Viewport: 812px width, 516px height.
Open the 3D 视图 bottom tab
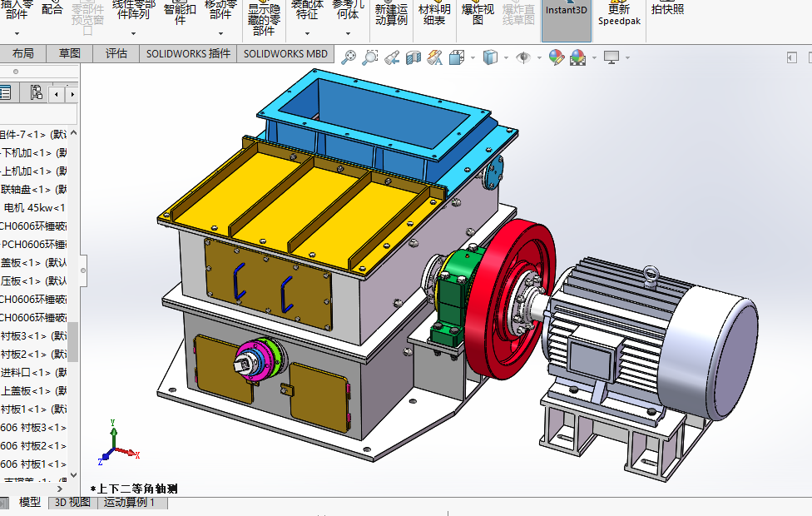[x=72, y=502]
